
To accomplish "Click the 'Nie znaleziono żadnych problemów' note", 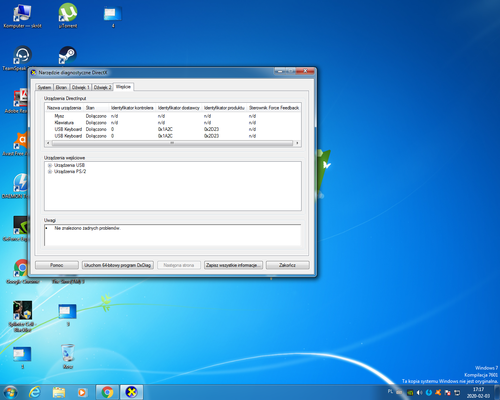I will (87, 228).
